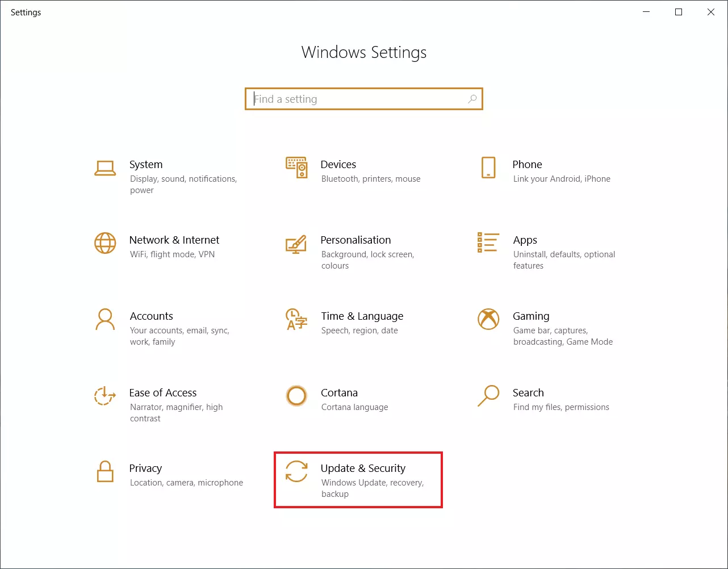Click 'Link your Android, iPhone' text
Viewport: 728px width, 569px height.
point(562,179)
